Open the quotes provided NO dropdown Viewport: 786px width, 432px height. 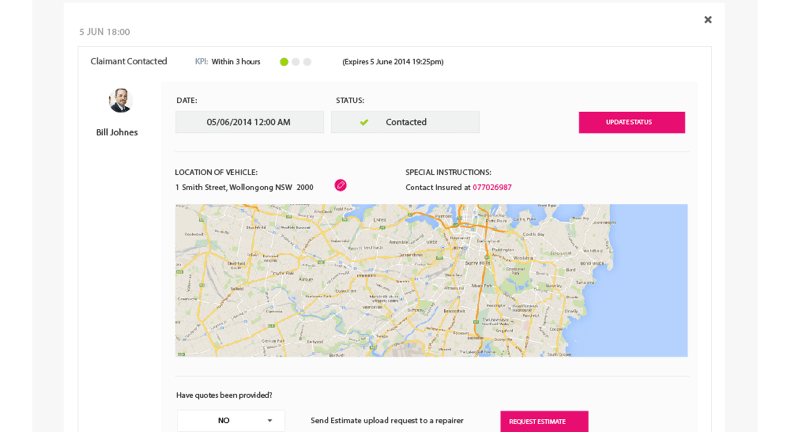[230, 420]
